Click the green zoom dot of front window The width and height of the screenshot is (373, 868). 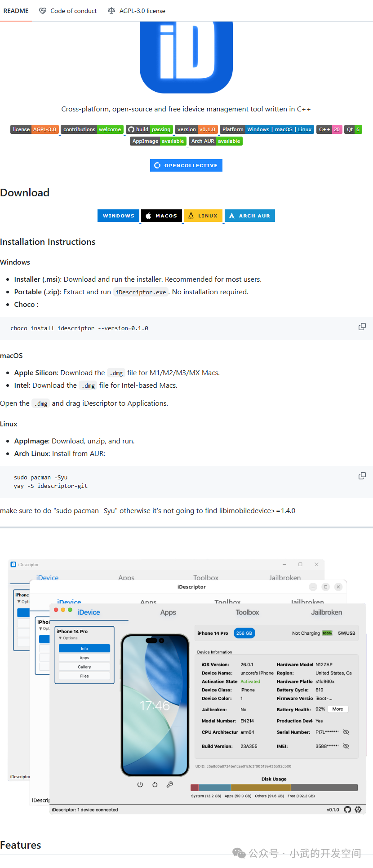point(70,610)
